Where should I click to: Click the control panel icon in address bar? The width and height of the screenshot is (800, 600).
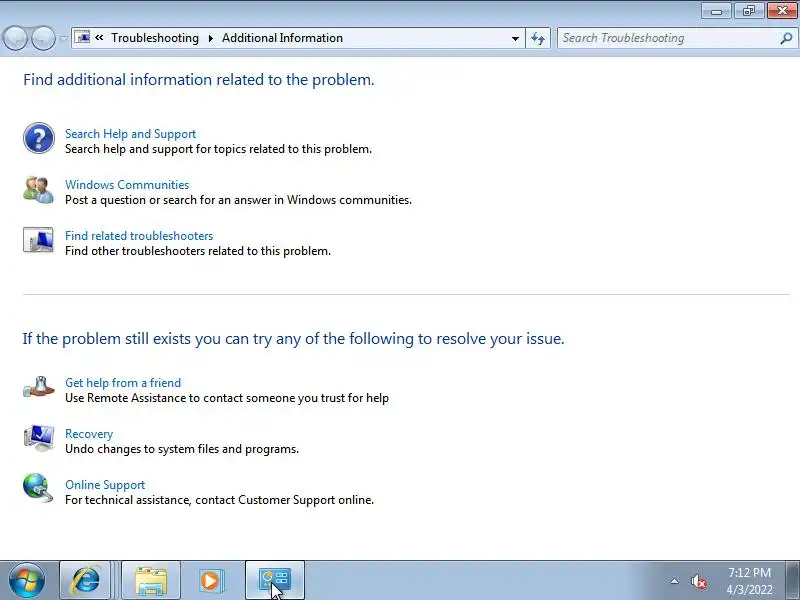point(82,38)
